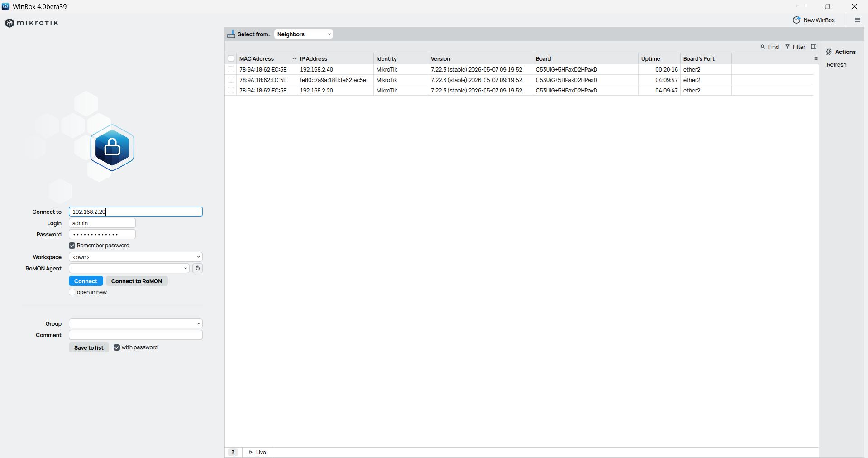
Task: Click the Save to list button
Action: click(x=89, y=347)
